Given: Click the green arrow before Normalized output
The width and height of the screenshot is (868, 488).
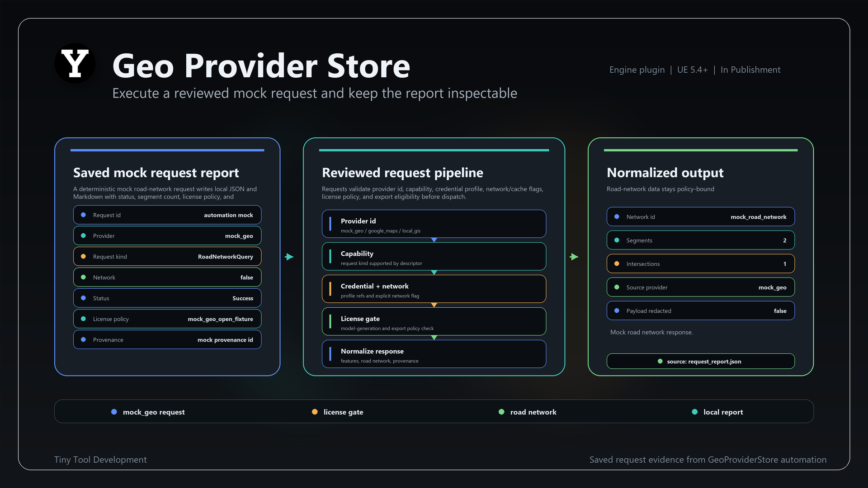Looking at the screenshot, I should (x=574, y=257).
